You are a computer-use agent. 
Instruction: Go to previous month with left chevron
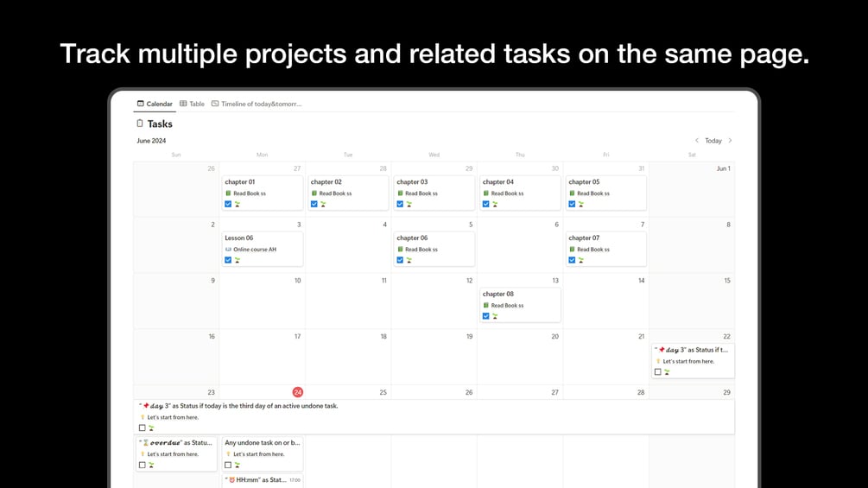tap(697, 141)
